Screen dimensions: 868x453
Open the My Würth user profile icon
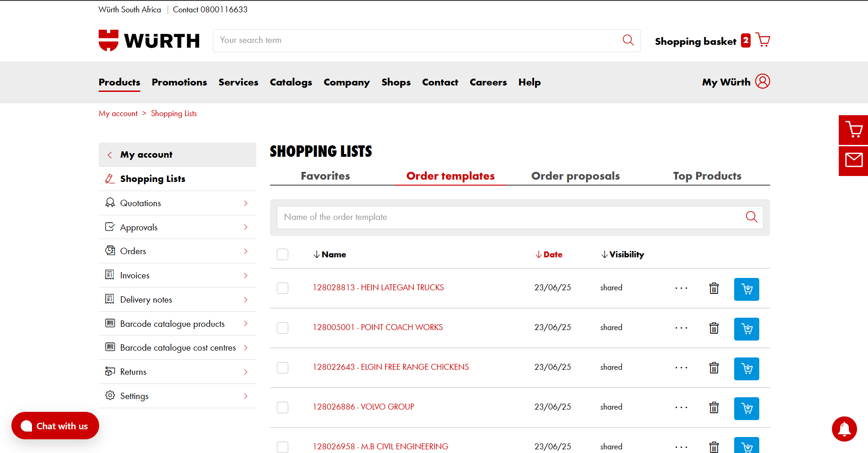762,81
